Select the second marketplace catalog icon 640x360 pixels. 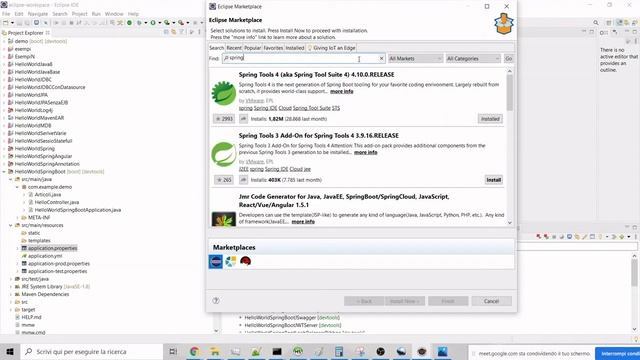pyautogui.click(x=231, y=261)
